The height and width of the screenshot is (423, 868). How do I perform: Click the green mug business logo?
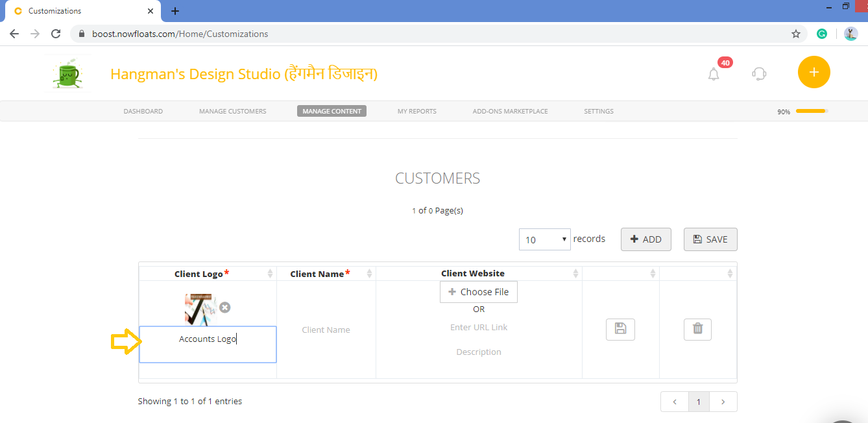(x=66, y=73)
